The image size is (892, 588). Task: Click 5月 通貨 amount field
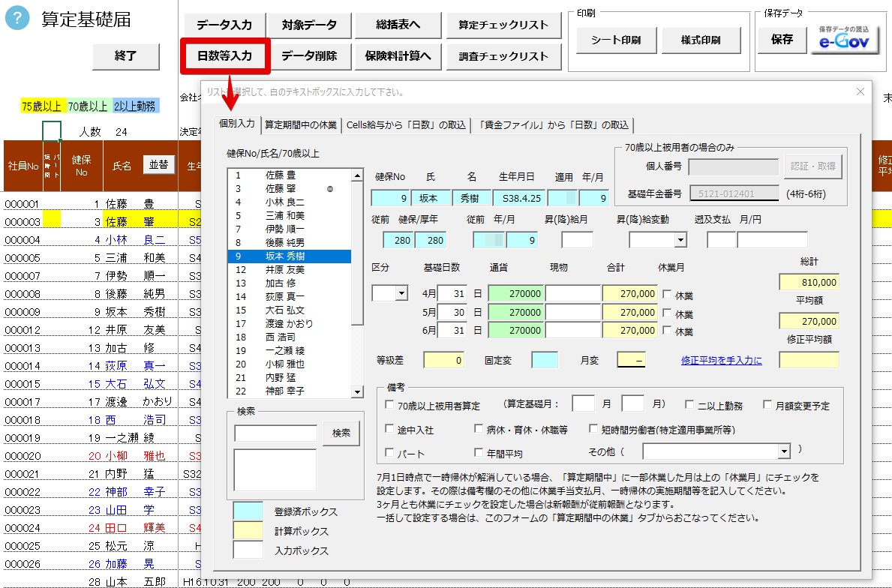[516, 312]
